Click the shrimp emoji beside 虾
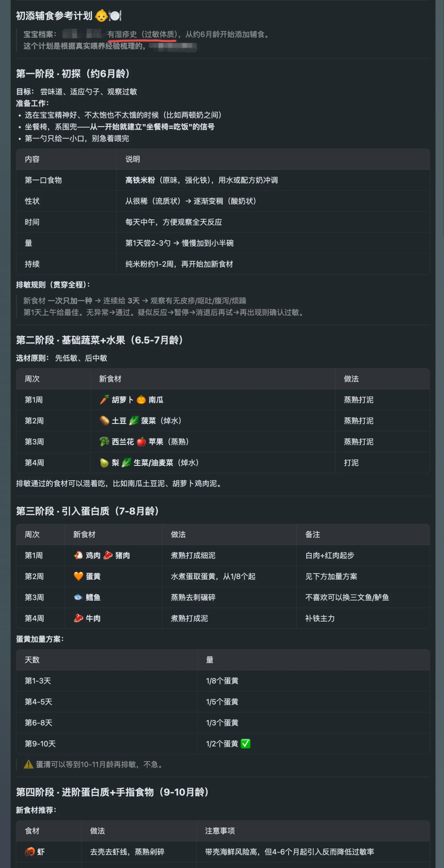 [30, 852]
